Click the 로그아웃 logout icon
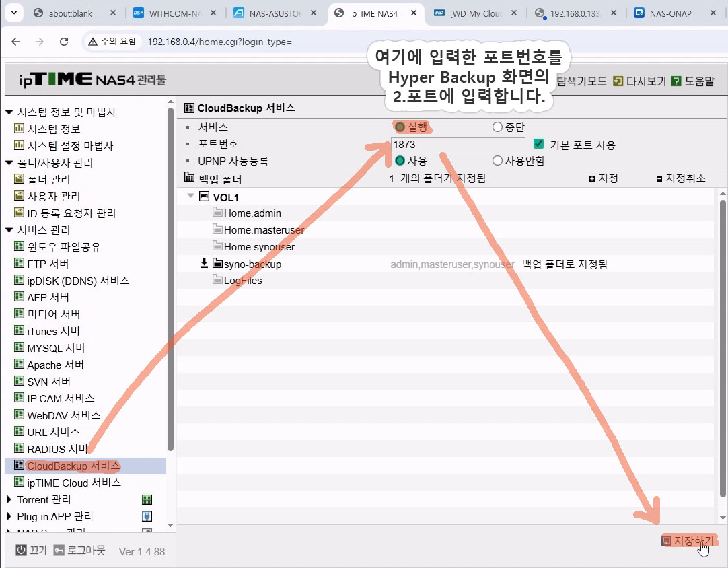728x568 pixels. [59, 550]
